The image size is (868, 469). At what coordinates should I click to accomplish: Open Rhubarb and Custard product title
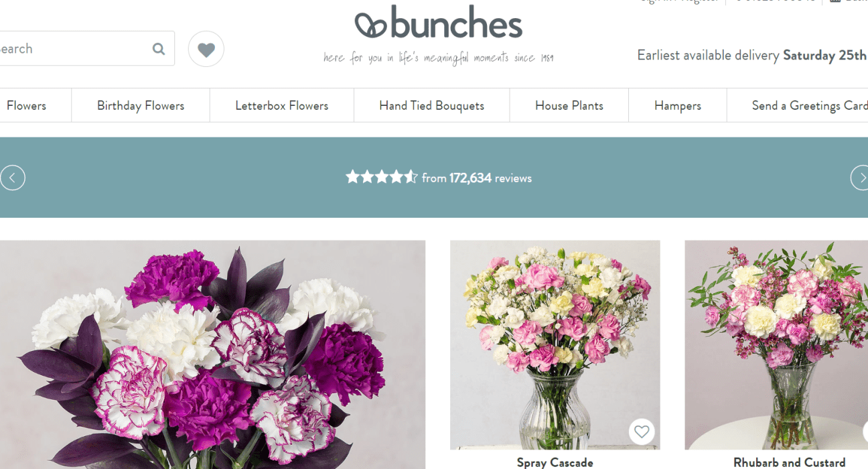tap(790, 462)
